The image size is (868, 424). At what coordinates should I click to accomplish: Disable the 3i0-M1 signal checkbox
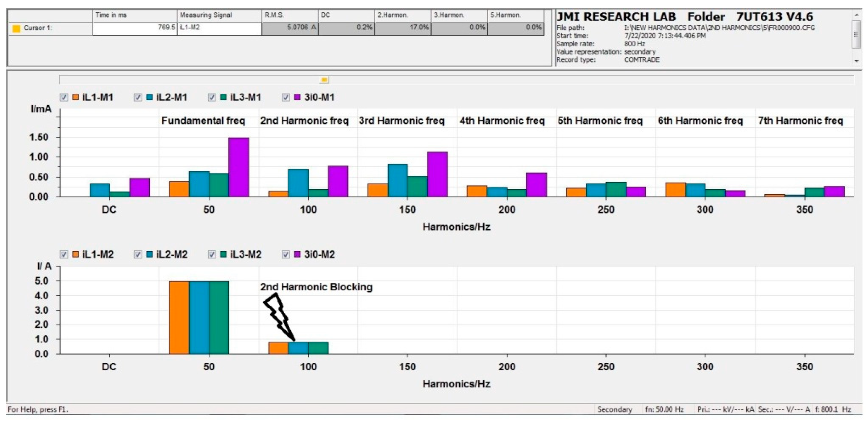(x=286, y=98)
